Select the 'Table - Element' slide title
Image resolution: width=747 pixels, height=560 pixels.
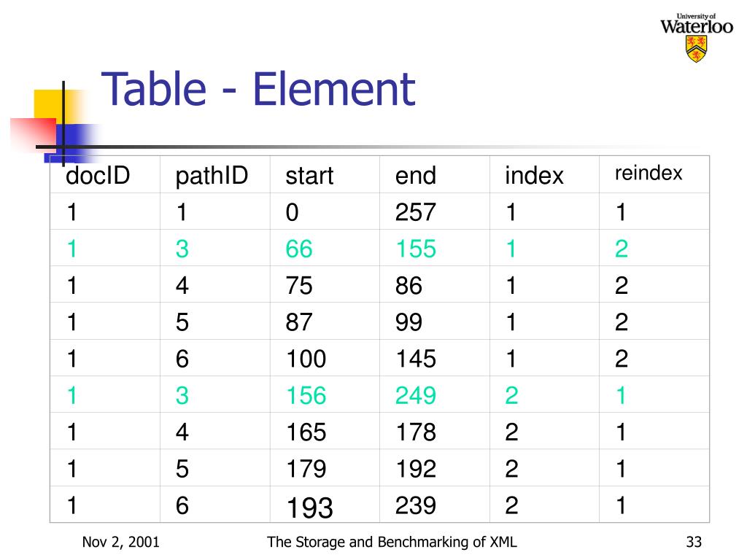coord(258,89)
